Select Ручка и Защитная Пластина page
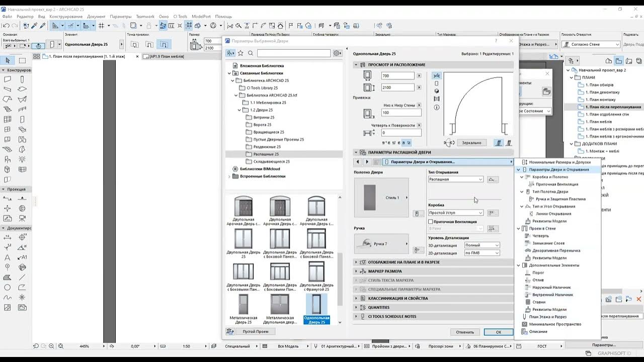Image resolution: width=644 pixels, height=362 pixels. (560, 199)
